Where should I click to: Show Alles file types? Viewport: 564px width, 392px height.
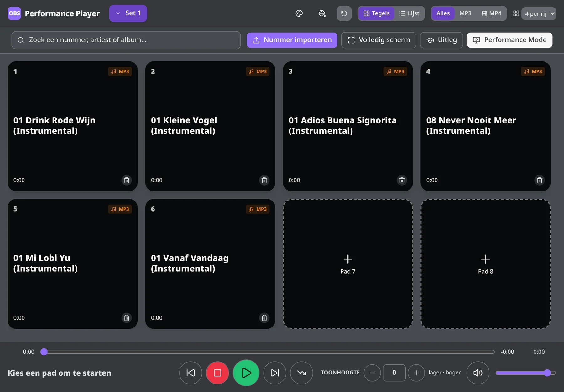coord(443,13)
